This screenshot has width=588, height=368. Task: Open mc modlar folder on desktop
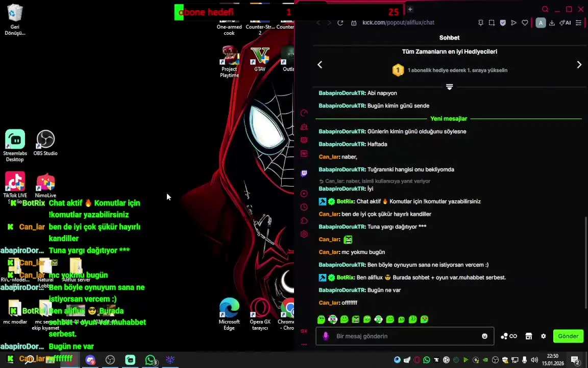(15, 312)
